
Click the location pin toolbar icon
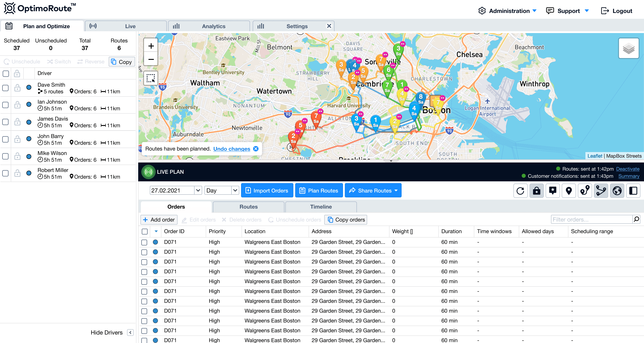pyautogui.click(x=569, y=191)
